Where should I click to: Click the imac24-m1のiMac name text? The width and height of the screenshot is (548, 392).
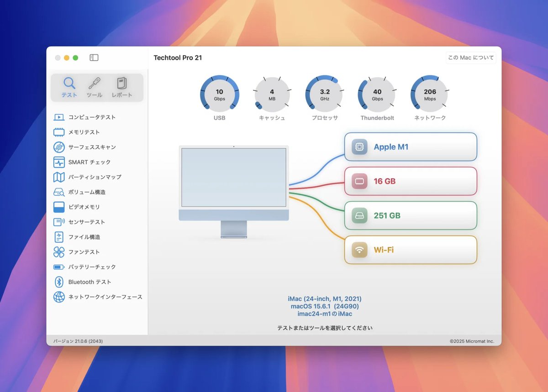click(325, 314)
